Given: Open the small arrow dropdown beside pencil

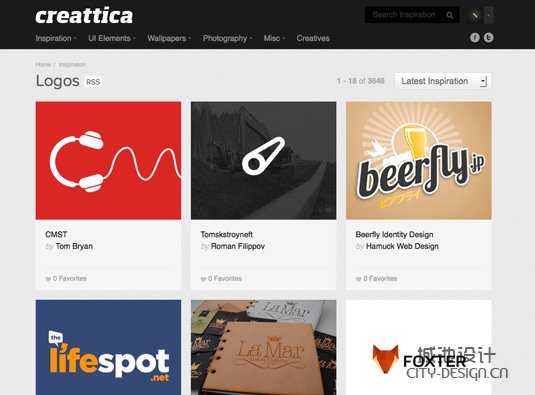Looking at the screenshot, I should 489,15.
